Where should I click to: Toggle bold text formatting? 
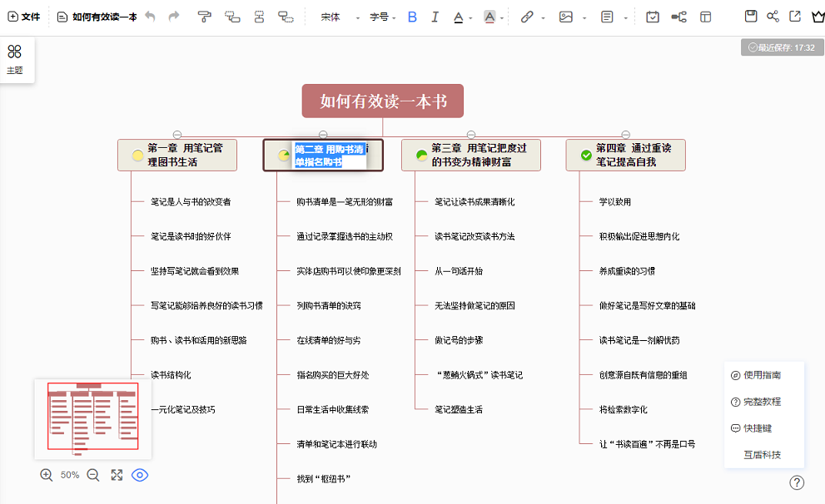(x=412, y=17)
